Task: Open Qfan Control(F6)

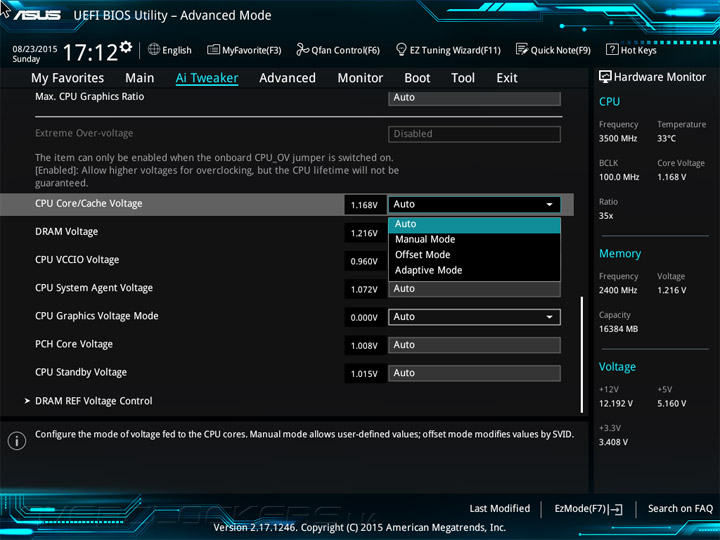Action: tap(337, 50)
